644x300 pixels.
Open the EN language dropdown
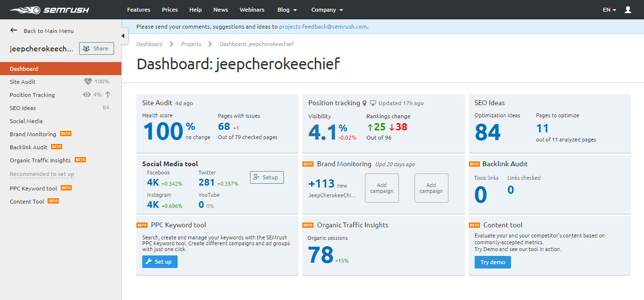pos(610,10)
